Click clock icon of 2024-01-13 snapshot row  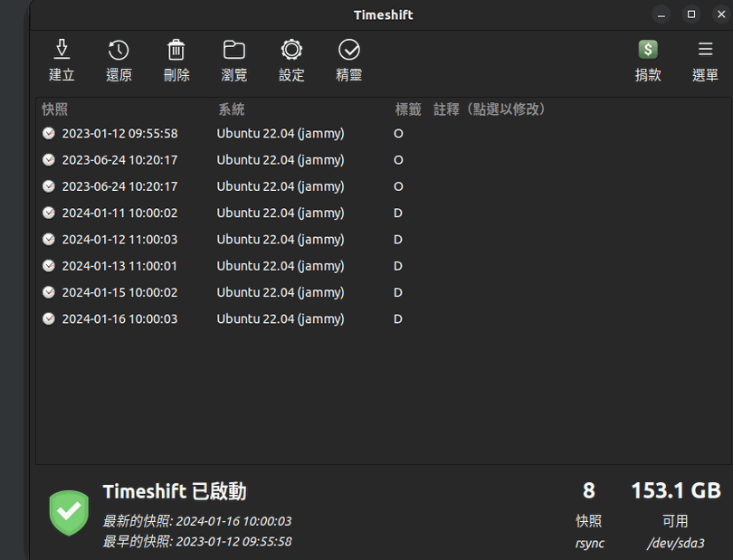point(49,266)
